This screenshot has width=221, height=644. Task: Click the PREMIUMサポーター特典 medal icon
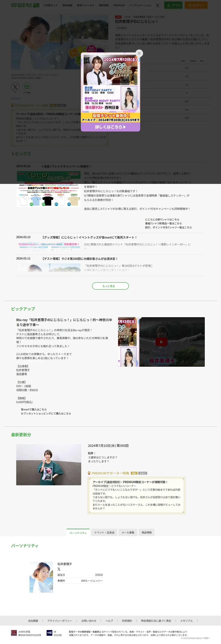(89, 473)
